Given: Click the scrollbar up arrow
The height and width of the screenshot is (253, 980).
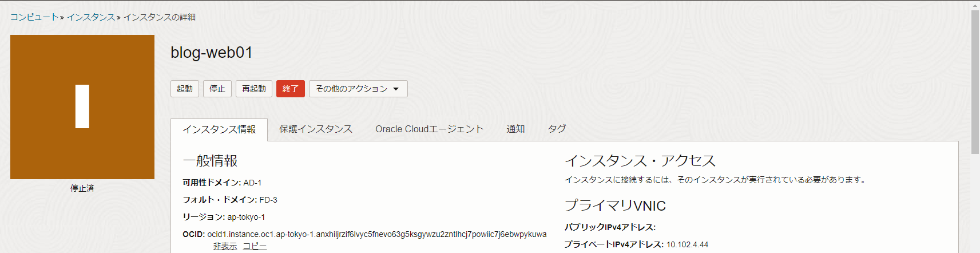Looking at the screenshot, I should point(975,5).
